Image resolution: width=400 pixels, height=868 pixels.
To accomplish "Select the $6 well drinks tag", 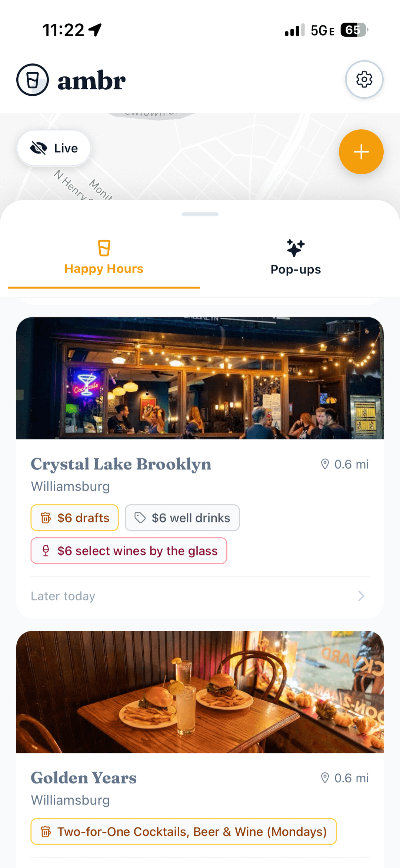I will pos(182,518).
